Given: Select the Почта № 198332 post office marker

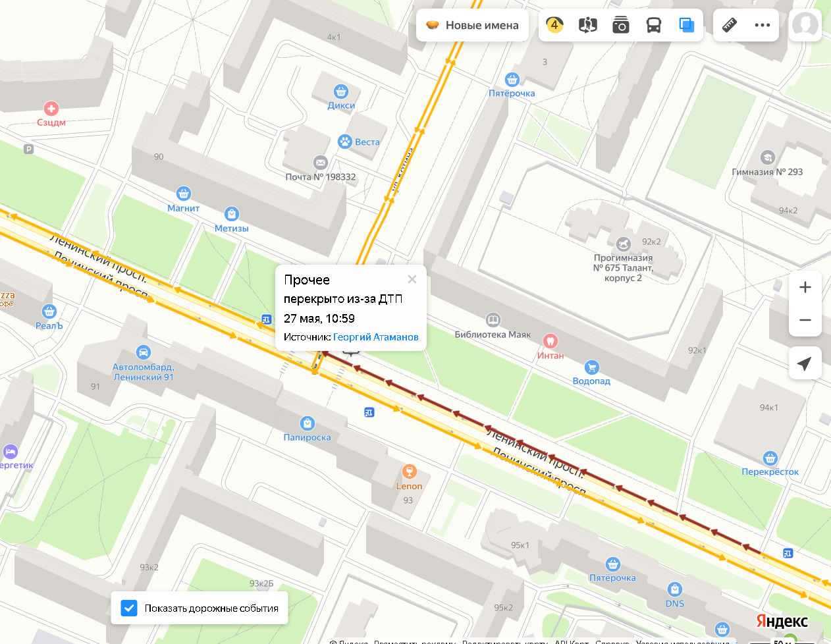Looking at the screenshot, I should point(321,163).
